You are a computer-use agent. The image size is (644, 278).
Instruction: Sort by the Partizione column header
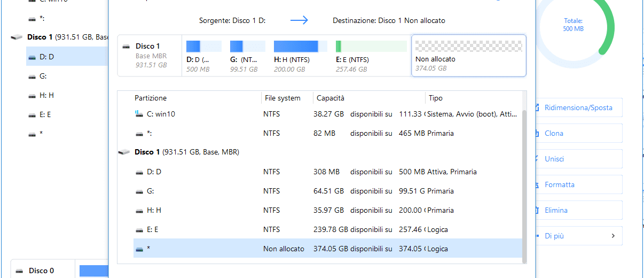tap(151, 98)
